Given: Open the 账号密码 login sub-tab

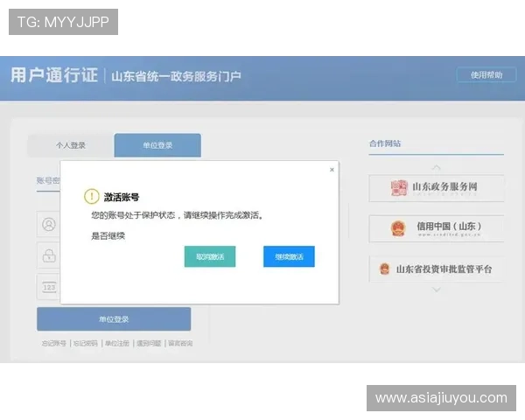Looking at the screenshot, I should point(48,181).
